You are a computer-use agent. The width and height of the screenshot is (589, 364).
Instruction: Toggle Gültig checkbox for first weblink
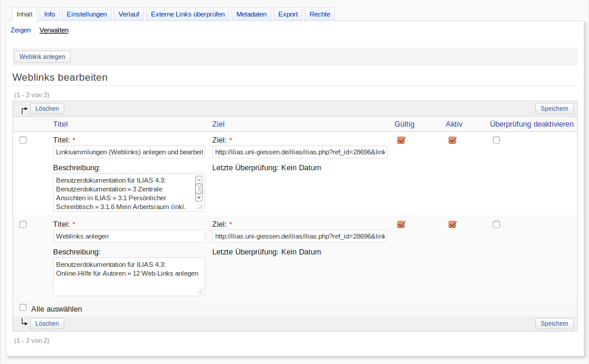[402, 140]
